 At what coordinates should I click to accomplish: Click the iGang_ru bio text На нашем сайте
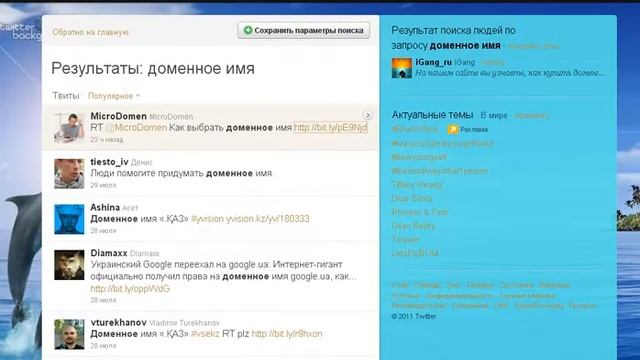[509, 73]
